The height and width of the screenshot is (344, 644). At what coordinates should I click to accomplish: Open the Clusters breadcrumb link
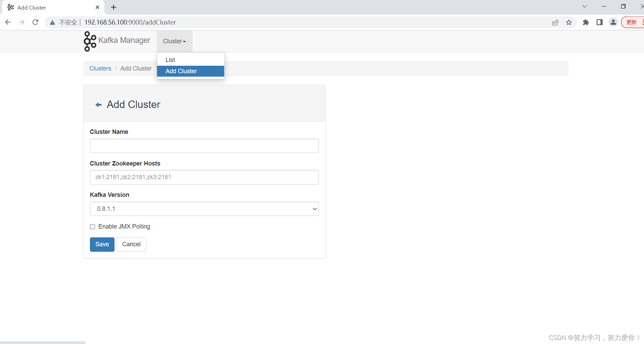click(100, 68)
